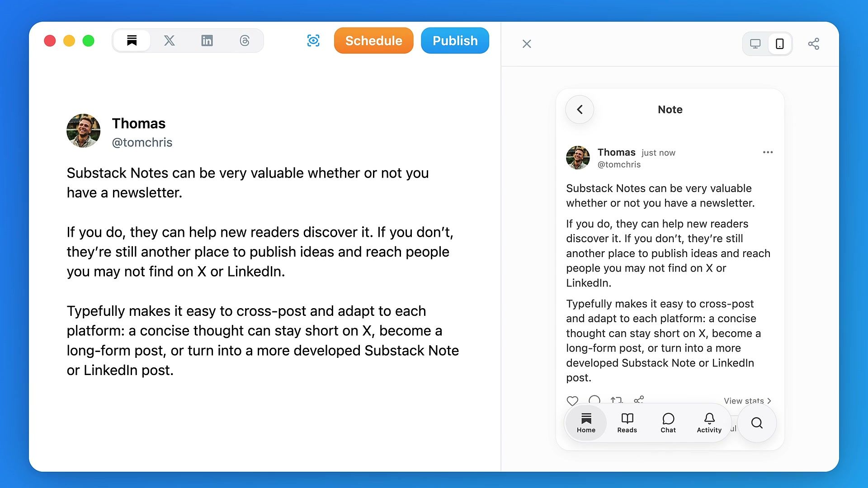Click the @tomchris handle in the preview

click(x=619, y=165)
